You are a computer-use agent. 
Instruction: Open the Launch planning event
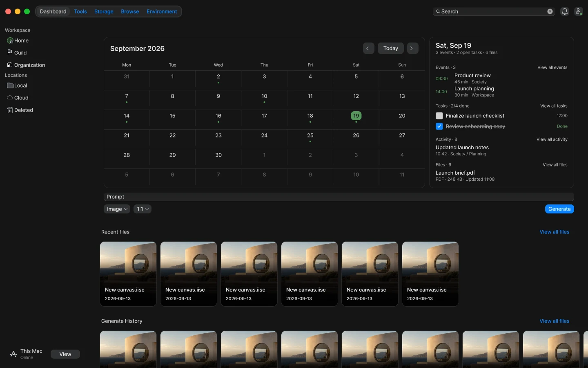[x=501, y=92]
